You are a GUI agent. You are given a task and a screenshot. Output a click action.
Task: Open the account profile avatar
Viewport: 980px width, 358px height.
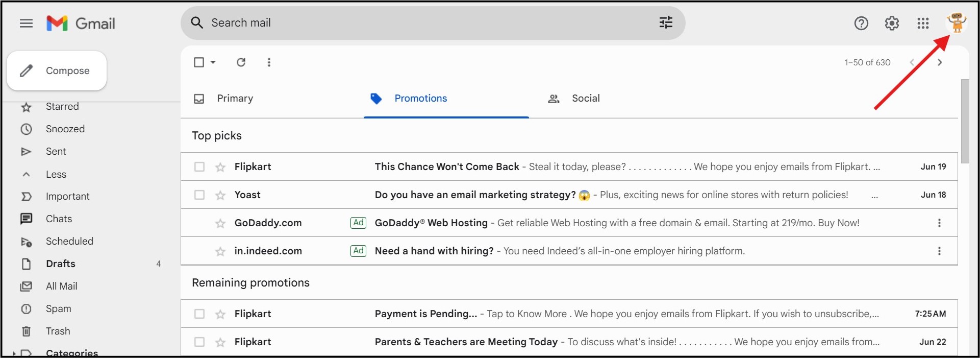pos(957,23)
